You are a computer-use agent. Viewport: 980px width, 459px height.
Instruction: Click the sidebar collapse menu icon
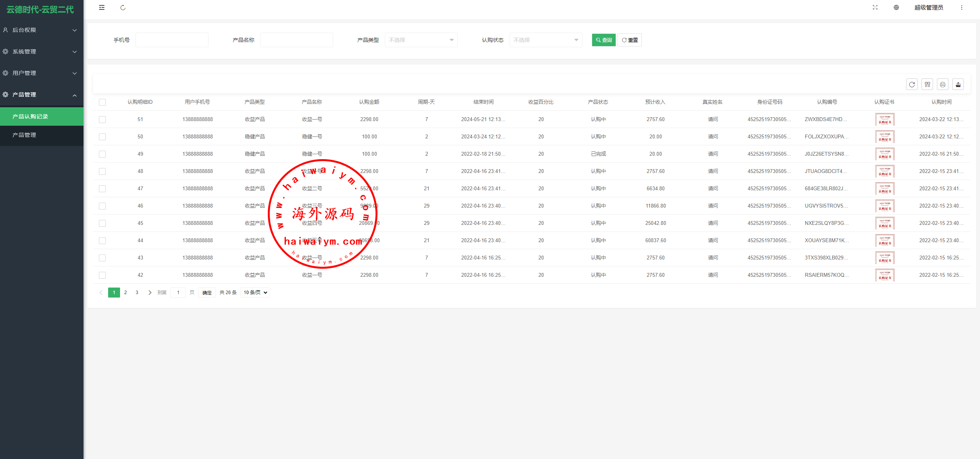coord(102,8)
